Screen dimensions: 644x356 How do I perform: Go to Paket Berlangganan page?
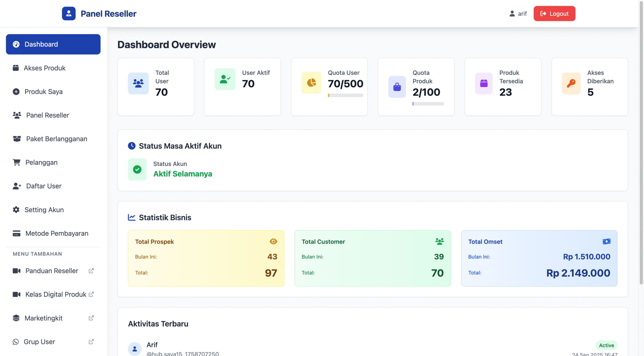[x=57, y=139]
